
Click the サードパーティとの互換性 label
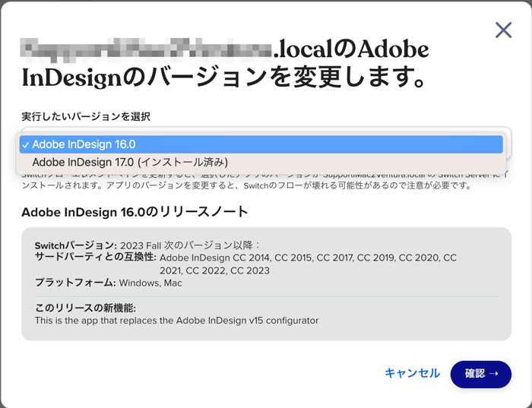95,257
